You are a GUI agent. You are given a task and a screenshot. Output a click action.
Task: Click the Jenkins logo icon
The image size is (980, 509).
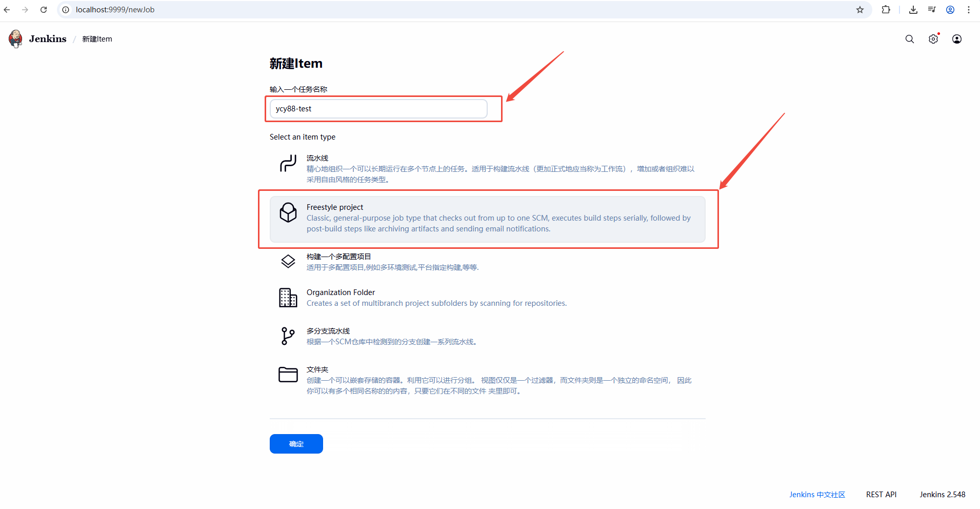tap(16, 39)
